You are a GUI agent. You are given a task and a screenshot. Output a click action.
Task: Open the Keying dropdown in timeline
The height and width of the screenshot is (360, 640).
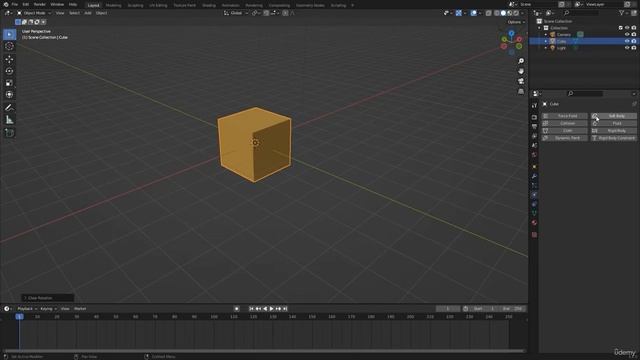(48, 309)
